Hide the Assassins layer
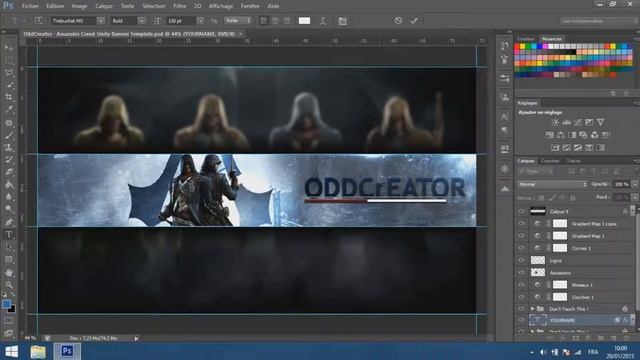The image size is (640, 360). point(521,272)
